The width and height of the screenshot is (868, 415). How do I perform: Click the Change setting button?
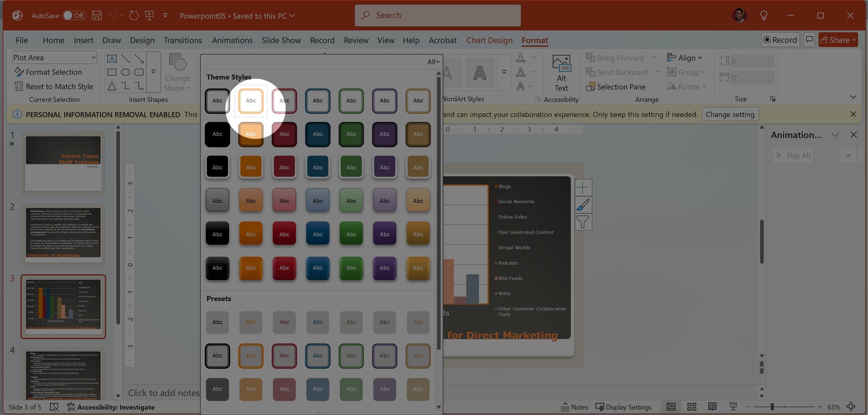point(730,115)
